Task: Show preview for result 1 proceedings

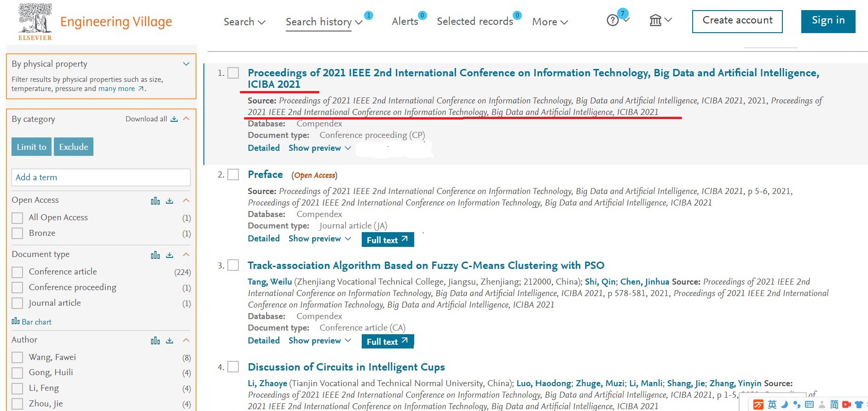Action: point(320,148)
